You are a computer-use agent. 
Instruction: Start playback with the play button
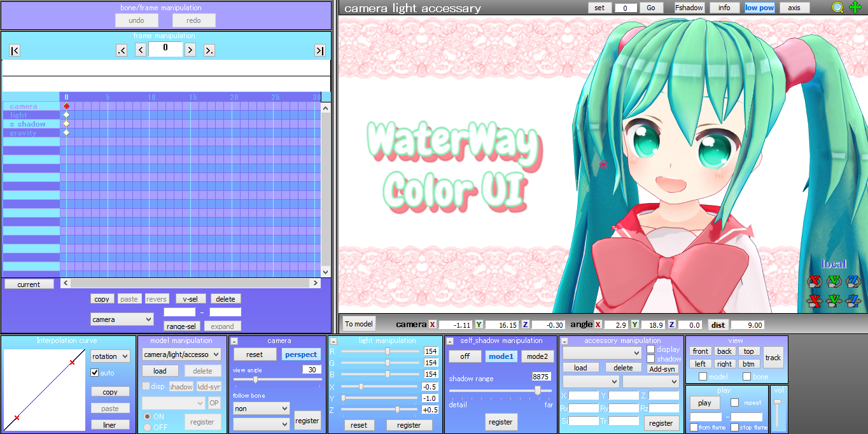click(704, 403)
